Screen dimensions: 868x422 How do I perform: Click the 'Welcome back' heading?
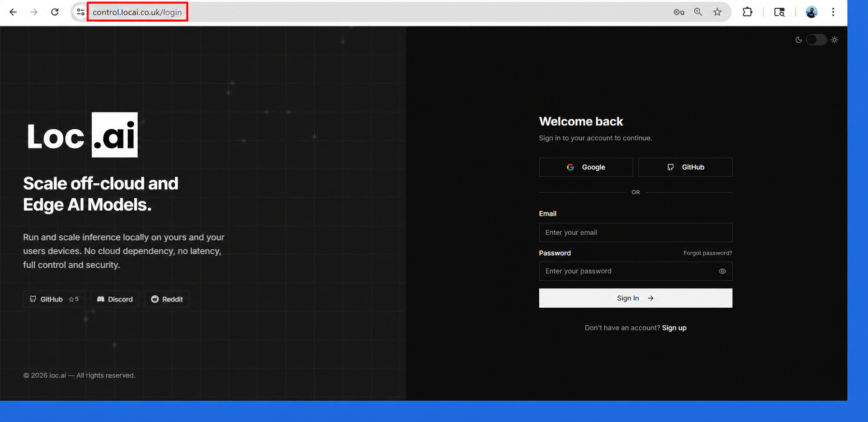point(581,122)
